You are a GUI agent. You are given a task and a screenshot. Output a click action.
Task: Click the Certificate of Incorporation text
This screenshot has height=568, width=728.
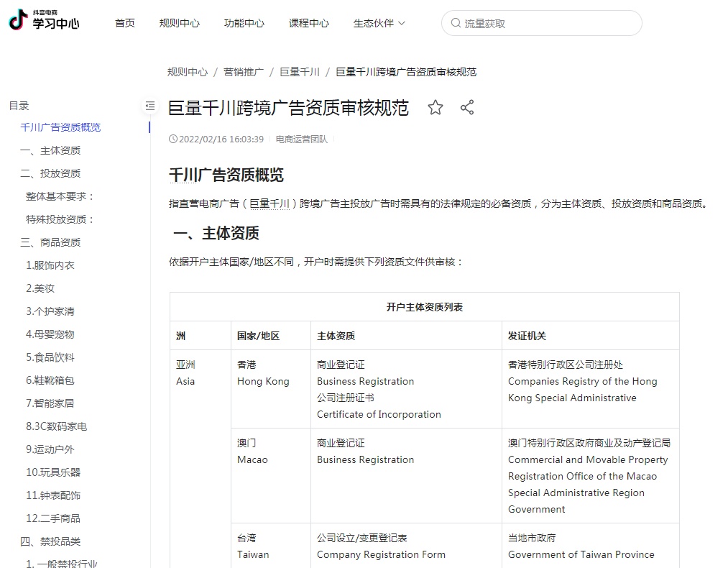click(379, 414)
